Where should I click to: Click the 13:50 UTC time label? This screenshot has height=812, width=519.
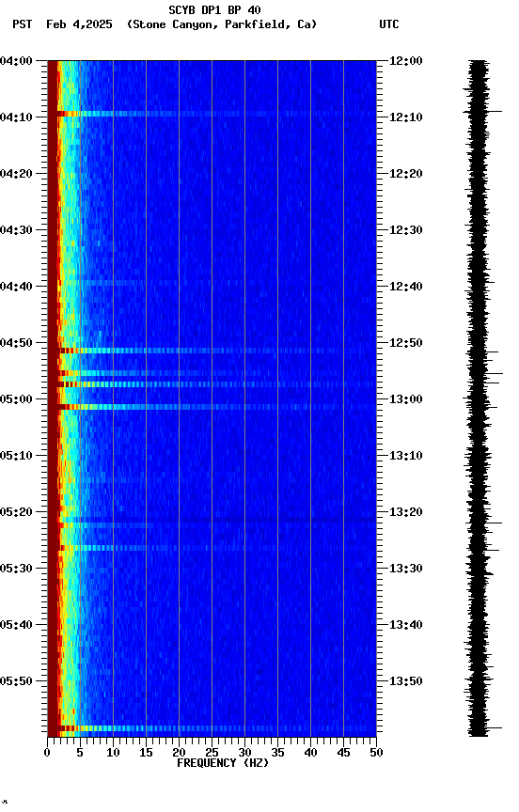pyautogui.click(x=405, y=681)
